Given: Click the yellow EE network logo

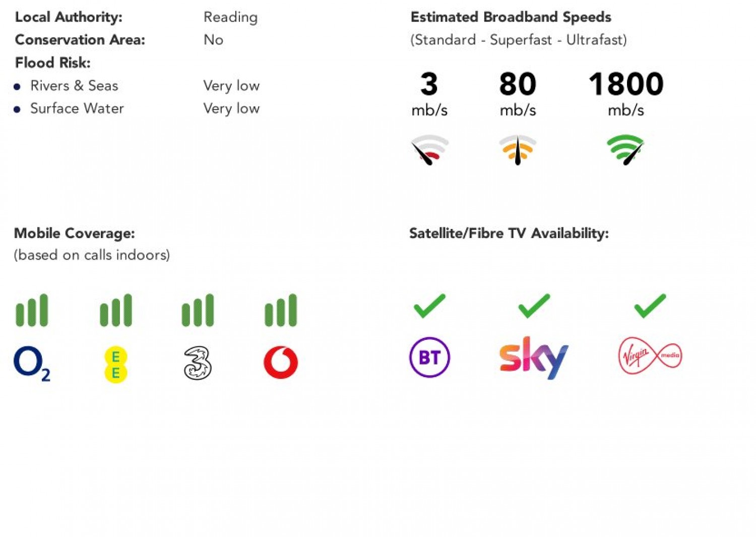Looking at the screenshot, I should 115,364.
